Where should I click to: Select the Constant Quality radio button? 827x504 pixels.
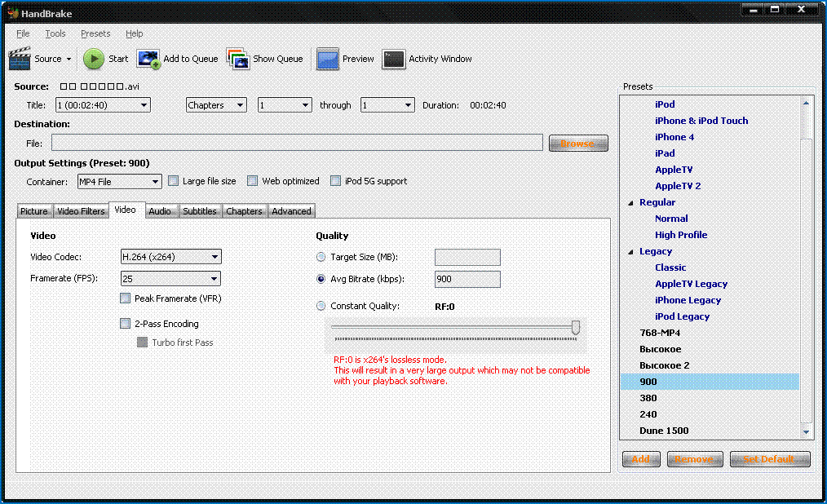pos(321,306)
